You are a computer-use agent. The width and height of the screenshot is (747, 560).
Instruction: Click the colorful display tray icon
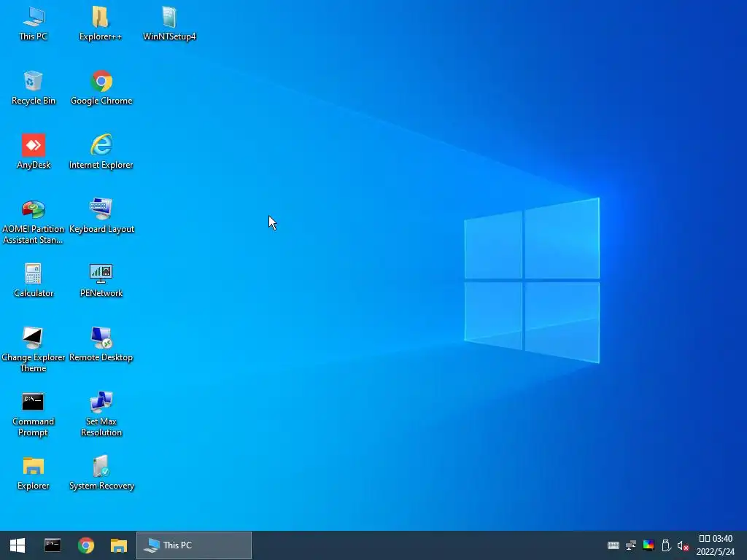tap(649, 545)
